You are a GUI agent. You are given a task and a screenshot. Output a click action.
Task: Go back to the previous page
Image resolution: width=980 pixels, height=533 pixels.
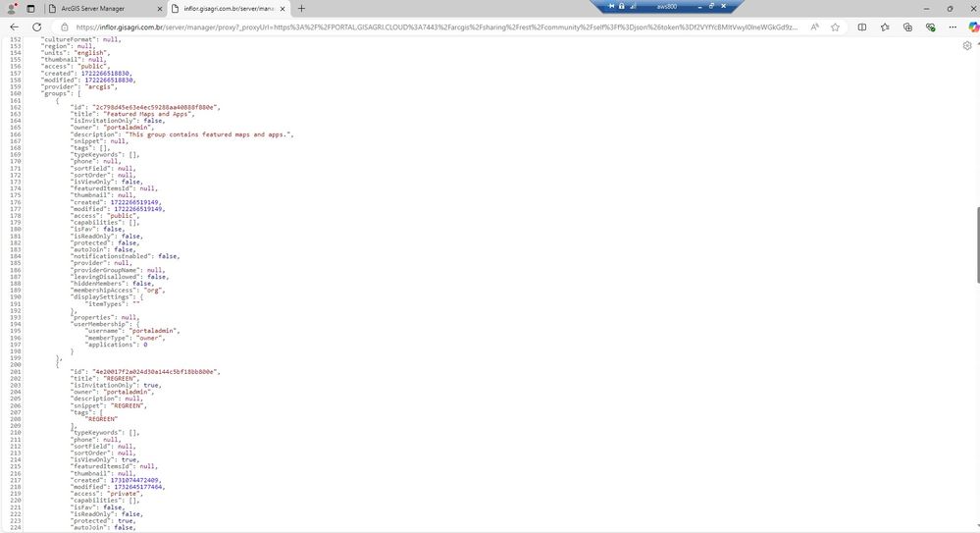(x=15, y=27)
